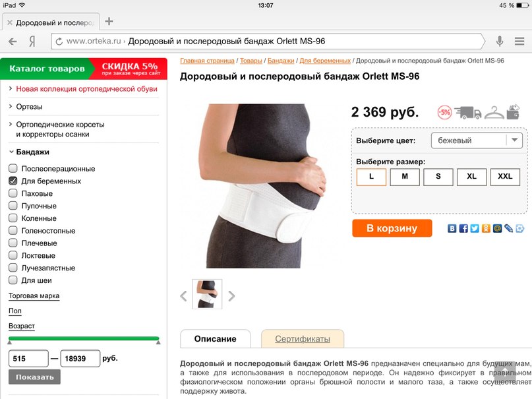Open the browser hamburger menu

[519, 41]
